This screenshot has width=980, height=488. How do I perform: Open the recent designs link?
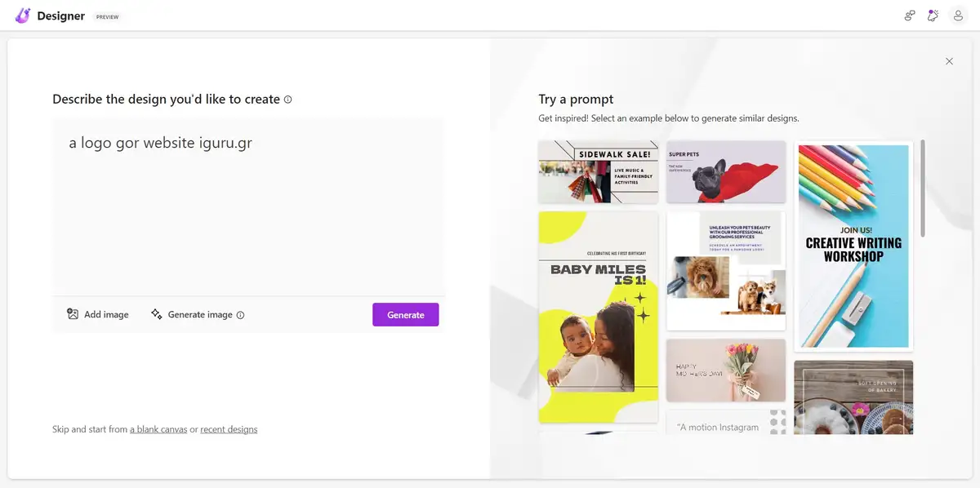[x=229, y=429]
